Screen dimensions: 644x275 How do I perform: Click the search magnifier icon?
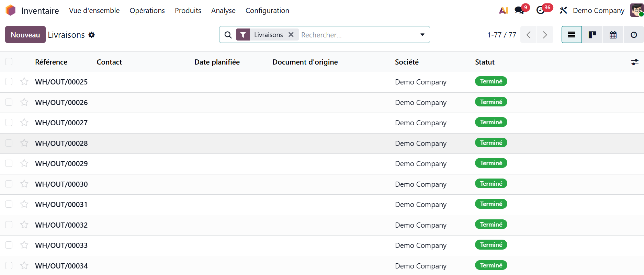[228, 35]
